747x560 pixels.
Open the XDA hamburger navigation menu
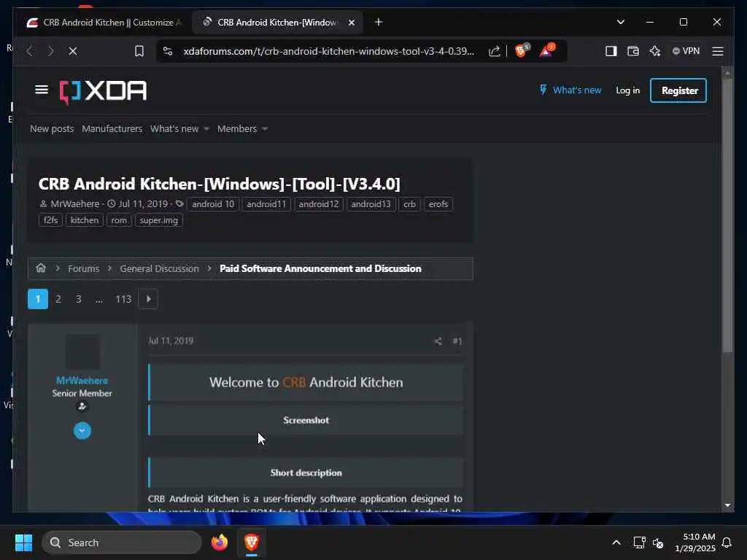pos(42,90)
